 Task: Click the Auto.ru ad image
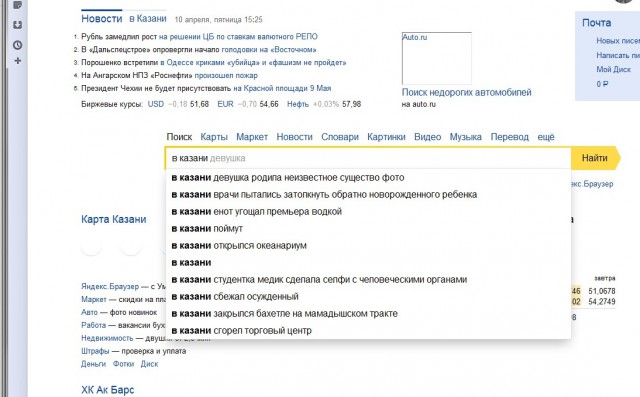tap(437, 58)
